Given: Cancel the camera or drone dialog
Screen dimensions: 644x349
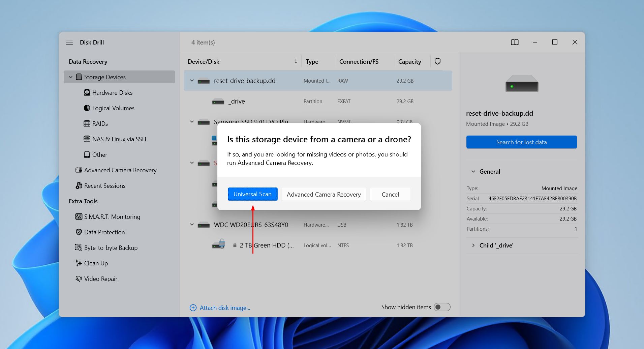Looking at the screenshot, I should pos(390,194).
